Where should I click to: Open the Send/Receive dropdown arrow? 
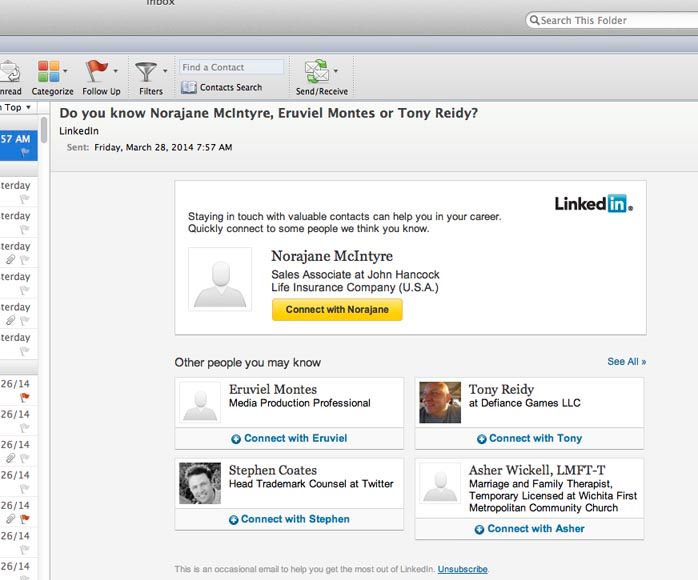[x=336, y=72]
